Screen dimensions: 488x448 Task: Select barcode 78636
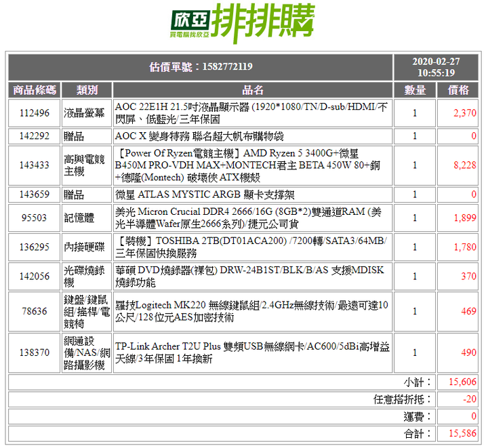click(35, 311)
